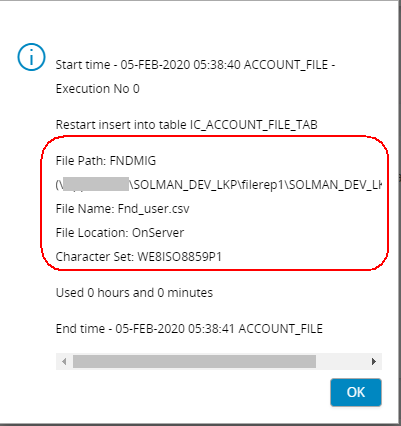This screenshot has height=426, width=401.
Task: Click the SOLMAN_DEV_LKP\filerep1 path text
Action: 210,185
